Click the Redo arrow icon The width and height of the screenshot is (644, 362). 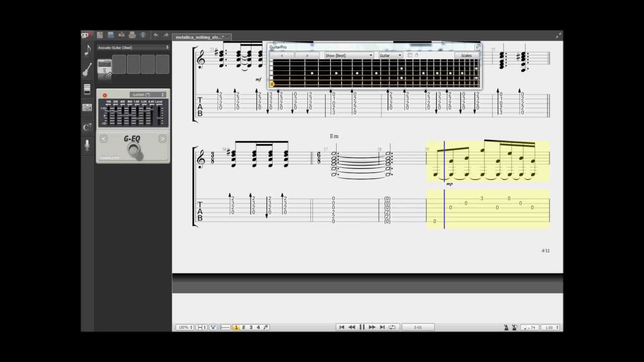pos(167,35)
